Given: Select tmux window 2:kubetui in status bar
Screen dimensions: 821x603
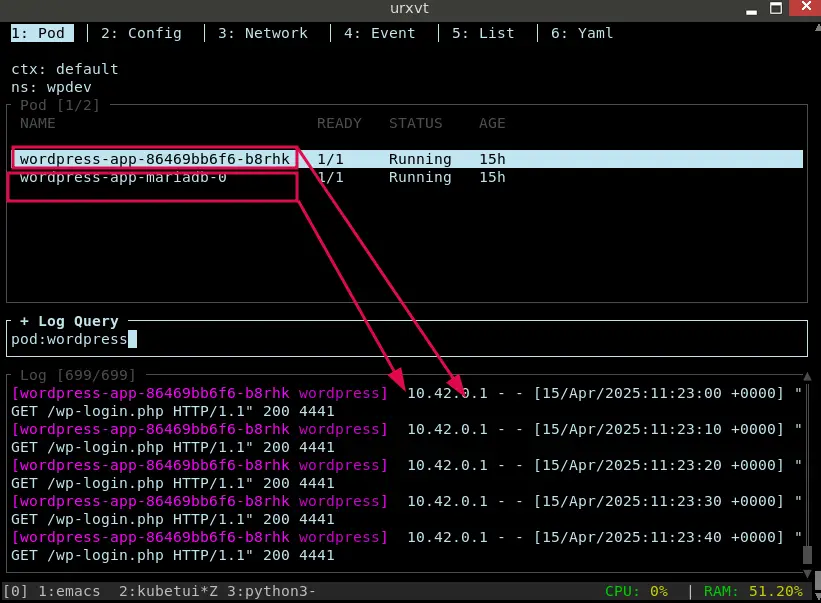Looking at the screenshot, I should (x=160, y=591).
